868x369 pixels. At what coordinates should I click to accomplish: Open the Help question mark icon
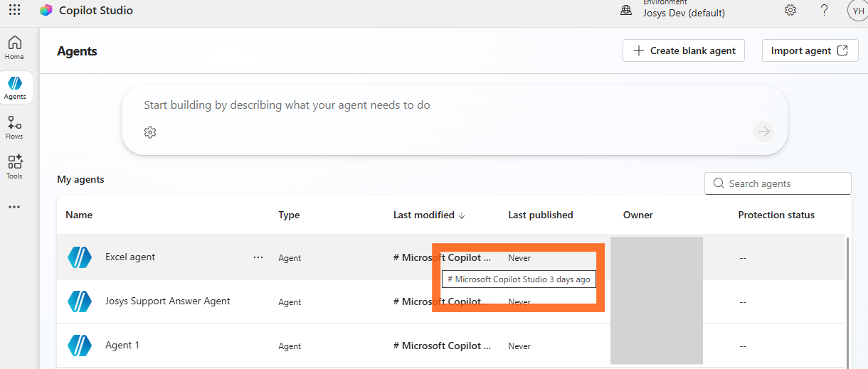click(824, 10)
